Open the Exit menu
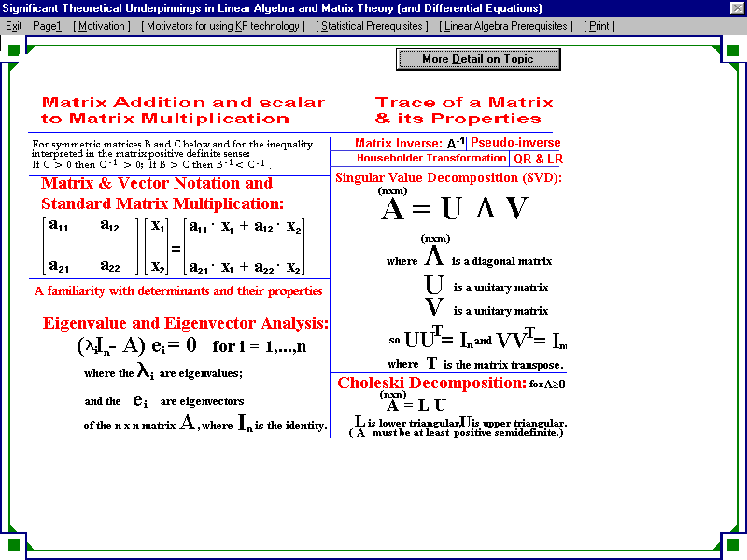Screen dimensions: 747x560 click(13, 26)
